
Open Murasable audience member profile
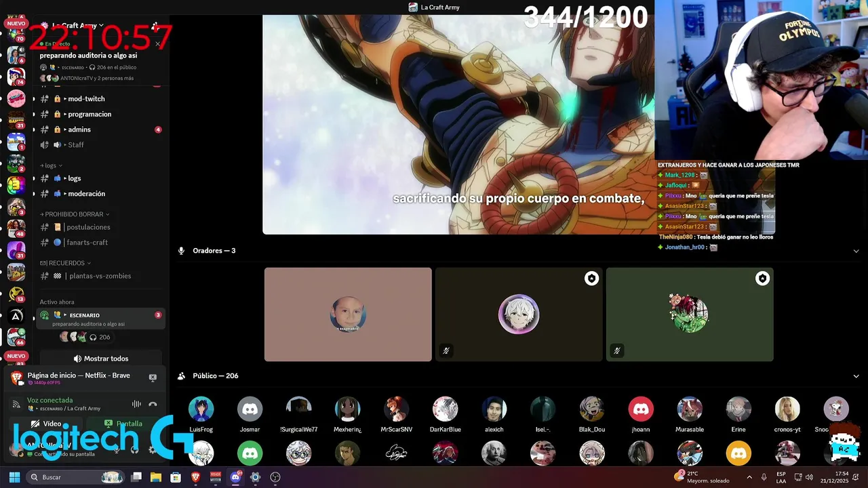[690, 414]
